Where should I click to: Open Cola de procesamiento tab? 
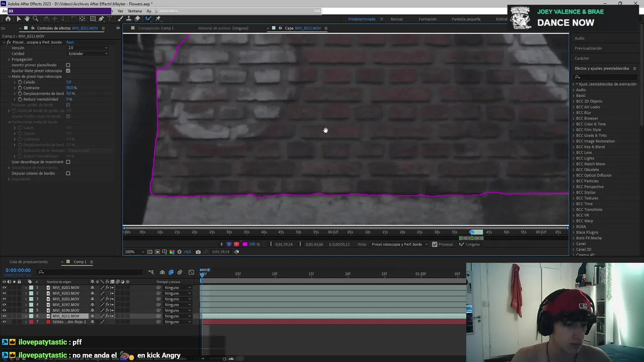(29, 262)
